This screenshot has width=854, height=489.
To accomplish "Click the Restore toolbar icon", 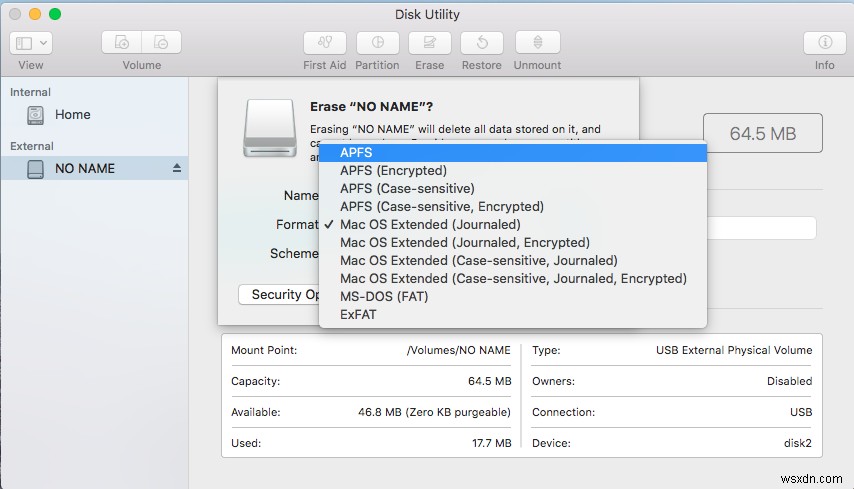I will click(x=482, y=42).
